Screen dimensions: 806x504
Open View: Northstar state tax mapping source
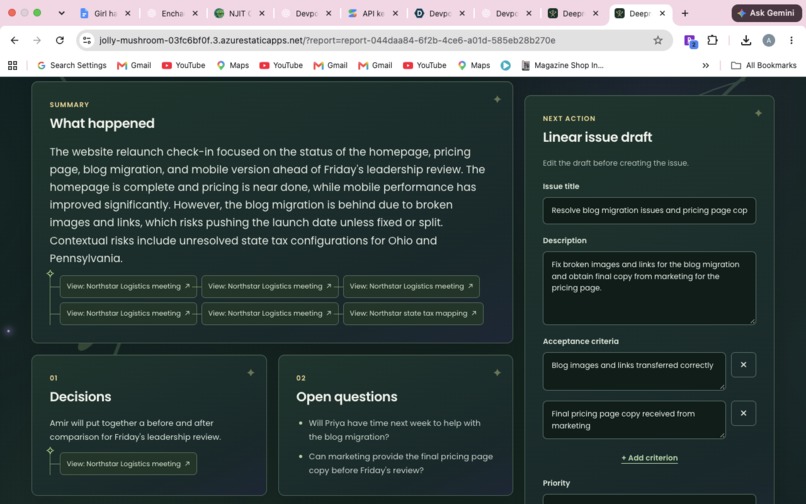[413, 313]
